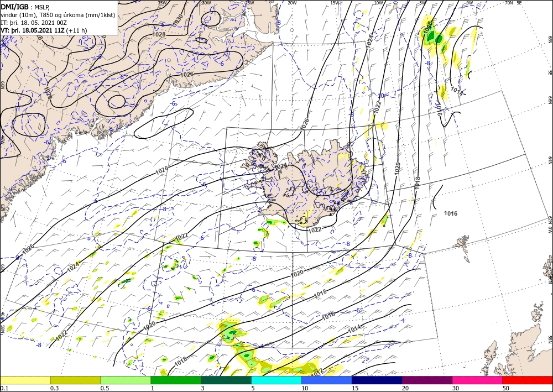553x392 pixels.
Task: Click the '35W' longitude label
Action: (162, 3)
